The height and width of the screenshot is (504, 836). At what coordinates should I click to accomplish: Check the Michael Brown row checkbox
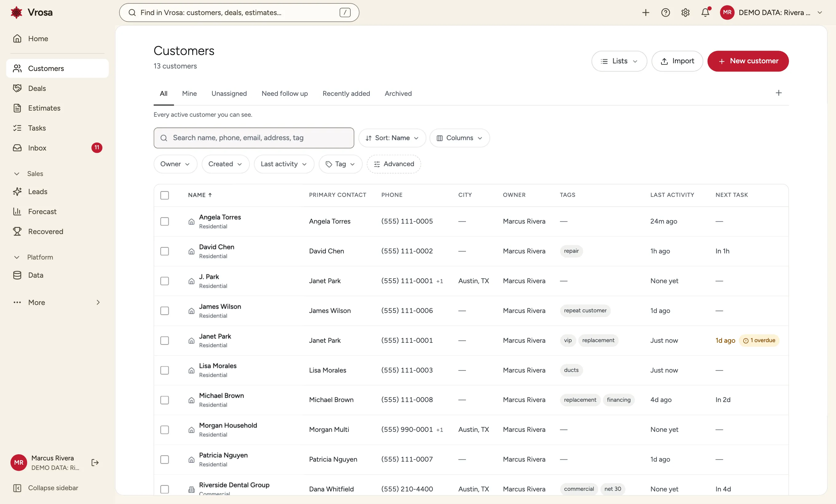pos(164,400)
